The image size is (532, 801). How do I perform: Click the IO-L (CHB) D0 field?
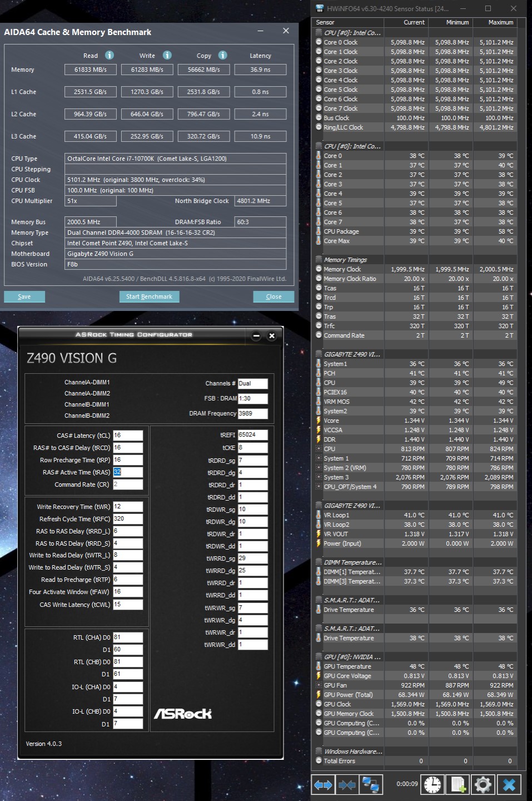click(128, 711)
